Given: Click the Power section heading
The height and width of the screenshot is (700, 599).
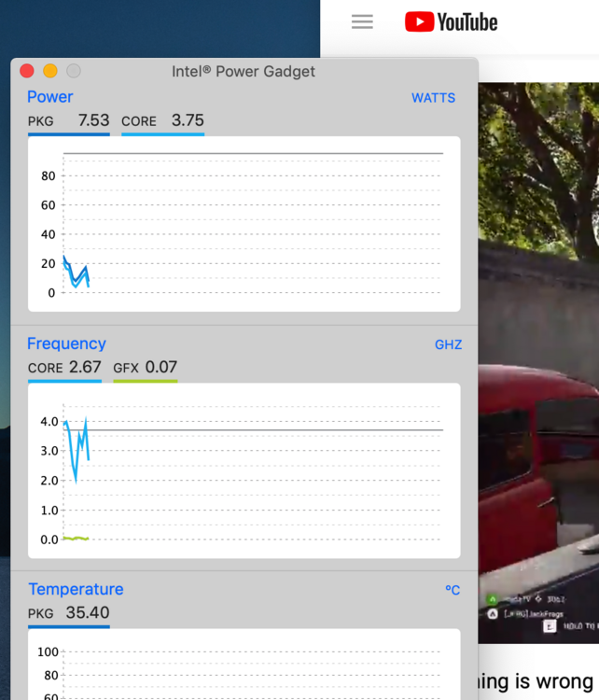Looking at the screenshot, I should coord(50,97).
